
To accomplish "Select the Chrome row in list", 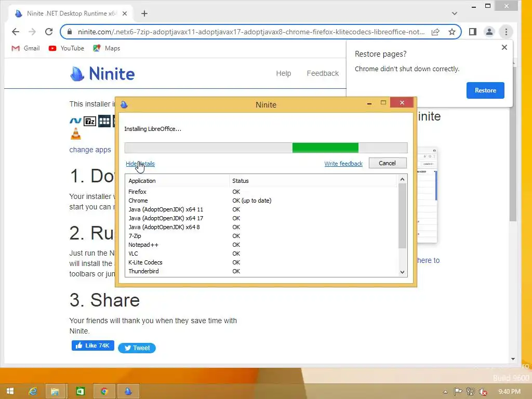I will tap(261, 201).
